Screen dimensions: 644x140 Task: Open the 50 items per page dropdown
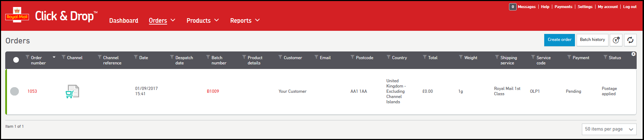click(609, 129)
